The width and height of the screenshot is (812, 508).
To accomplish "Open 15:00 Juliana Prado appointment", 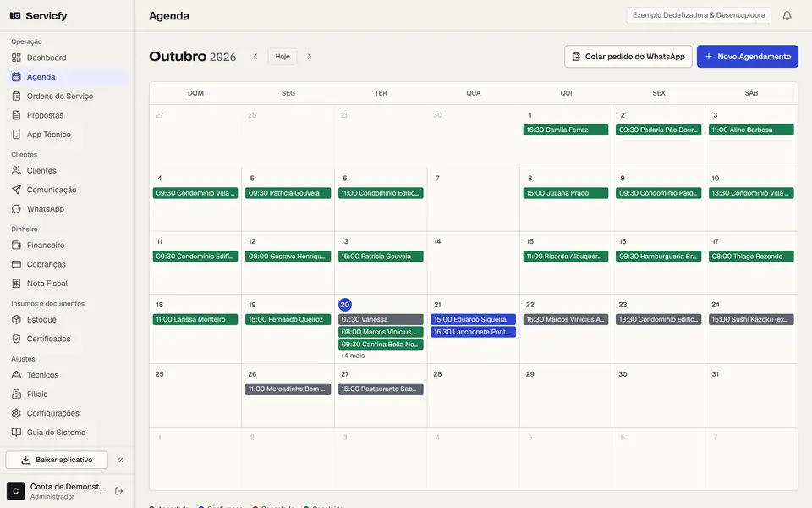I will [x=566, y=193].
